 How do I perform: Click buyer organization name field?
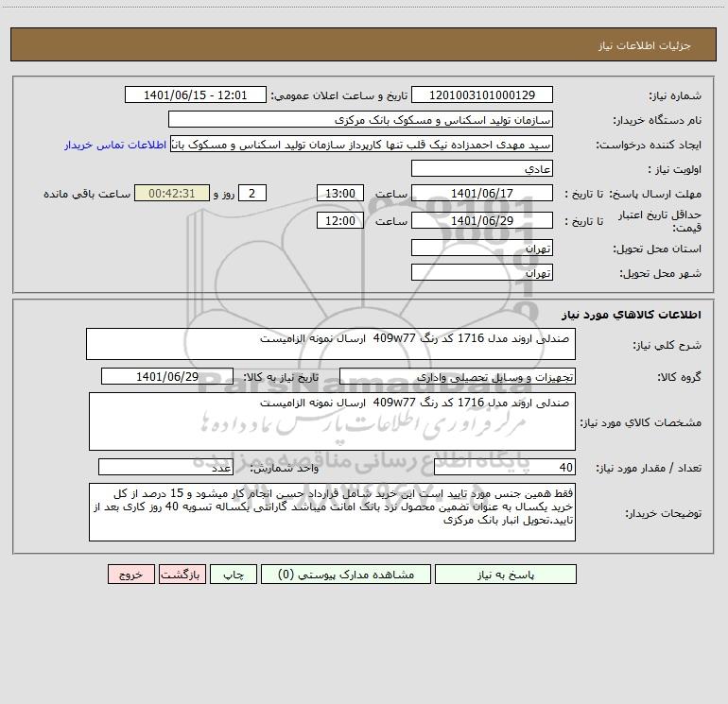pos(360,119)
